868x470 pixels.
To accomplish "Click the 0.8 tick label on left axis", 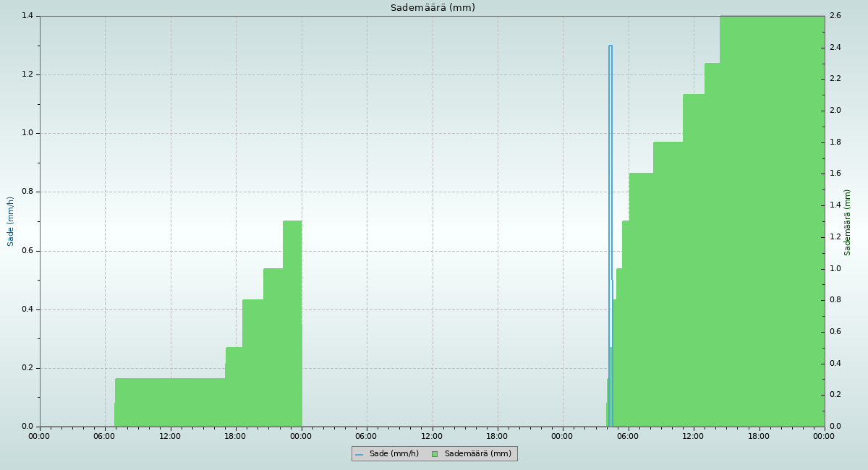I will [27, 192].
